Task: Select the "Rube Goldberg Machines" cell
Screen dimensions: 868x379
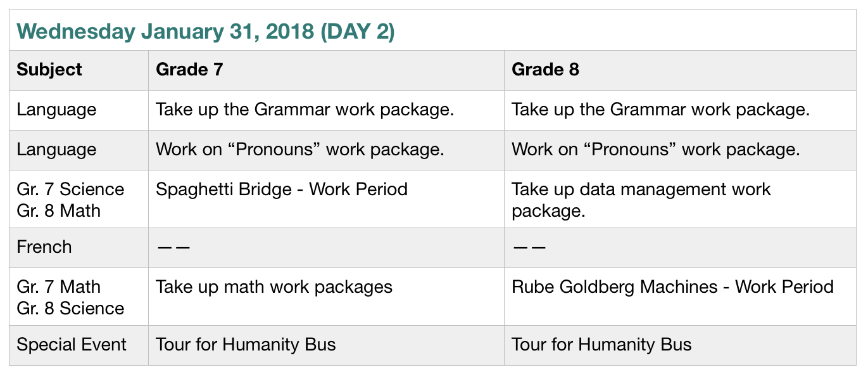Action: [x=672, y=287]
